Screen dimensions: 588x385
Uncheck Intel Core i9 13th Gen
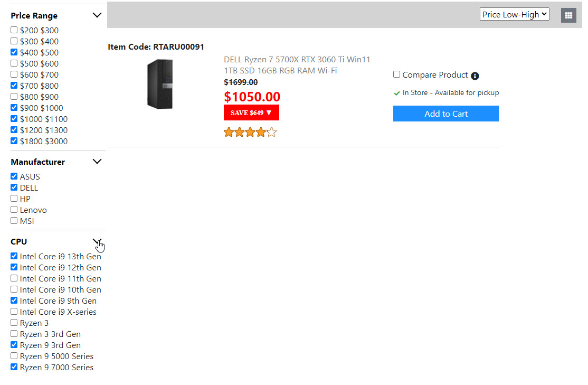(x=14, y=256)
